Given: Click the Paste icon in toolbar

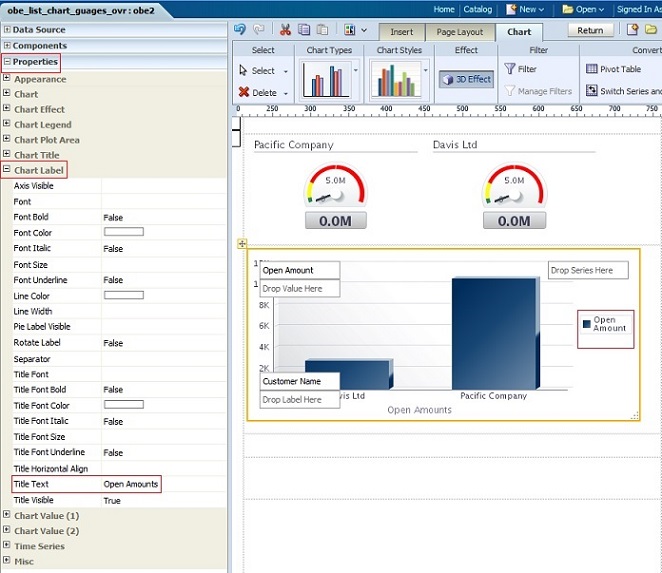Looking at the screenshot, I should point(321,30).
